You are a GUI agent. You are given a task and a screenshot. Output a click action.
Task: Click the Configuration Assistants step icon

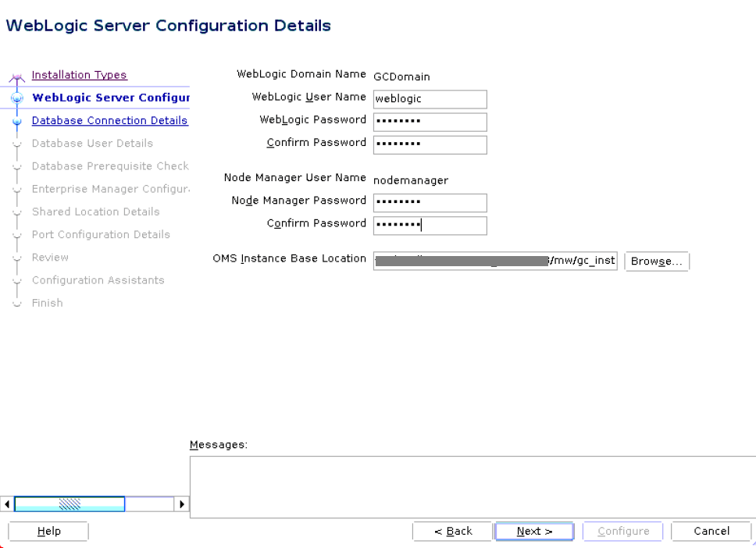pos(17,280)
